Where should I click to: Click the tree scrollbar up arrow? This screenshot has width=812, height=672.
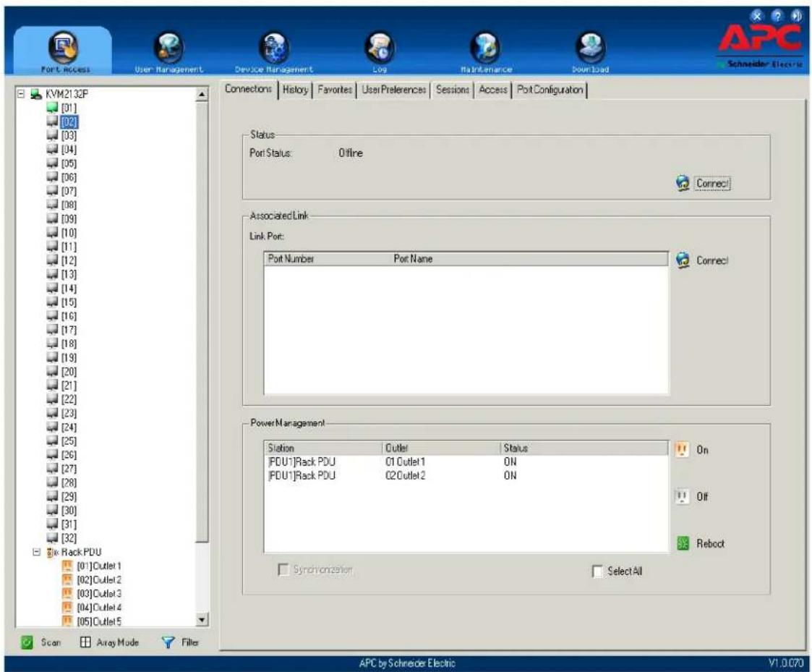[202, 94]
